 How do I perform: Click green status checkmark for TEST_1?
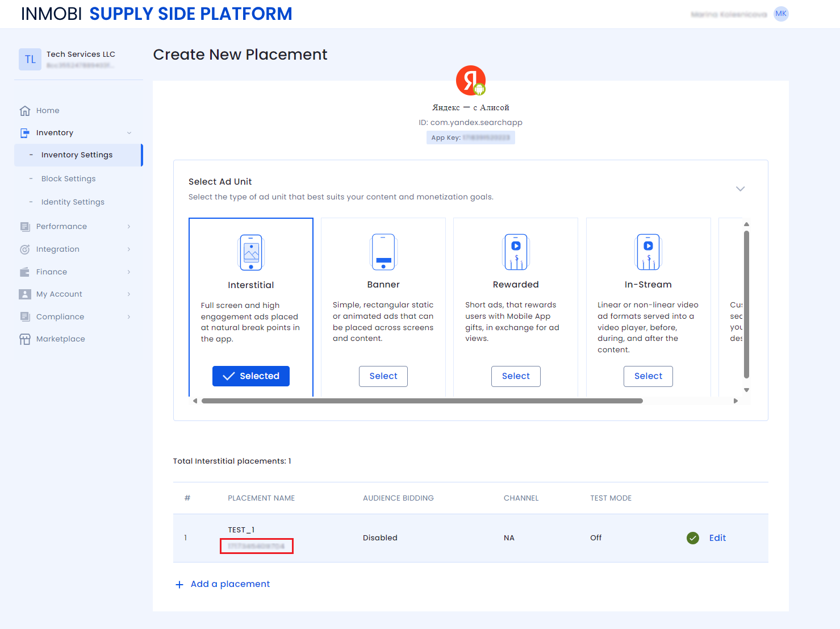tap(692, 538)
